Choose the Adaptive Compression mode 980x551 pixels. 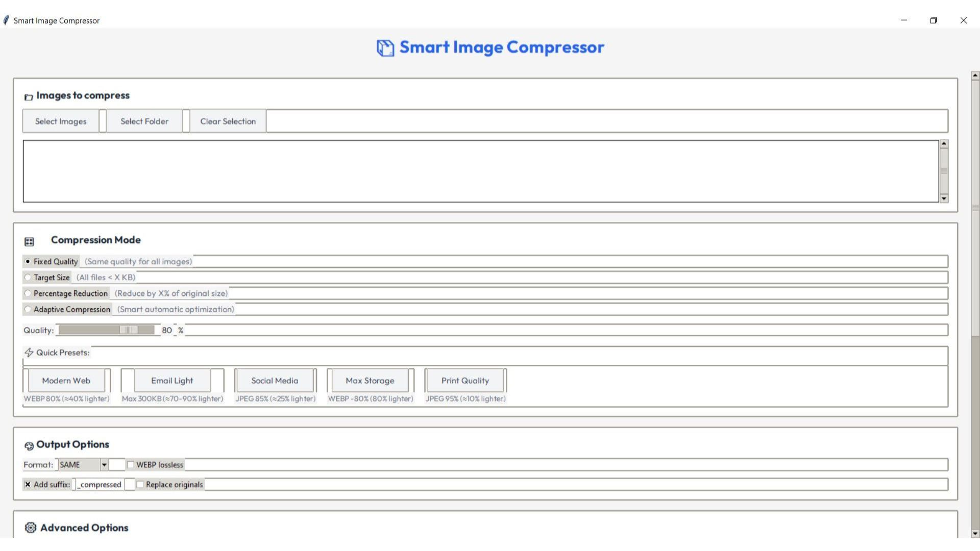click(x=28, y=309)
